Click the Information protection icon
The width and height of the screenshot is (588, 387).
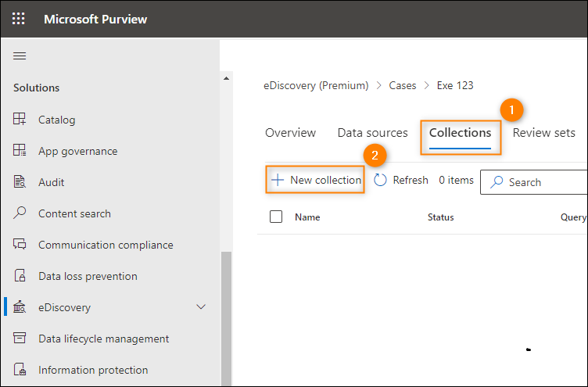pos(20,369)
